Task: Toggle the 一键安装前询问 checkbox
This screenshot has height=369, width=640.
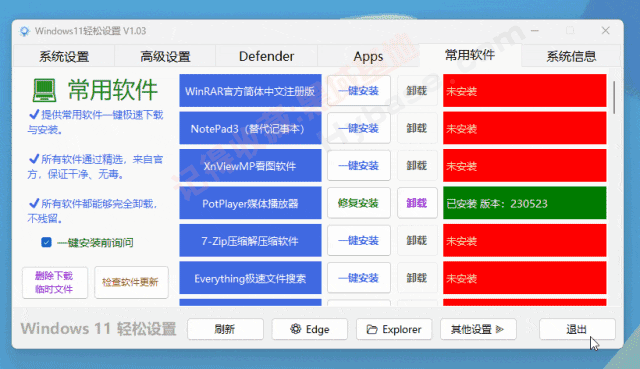Action: click(x=46, y=242)
